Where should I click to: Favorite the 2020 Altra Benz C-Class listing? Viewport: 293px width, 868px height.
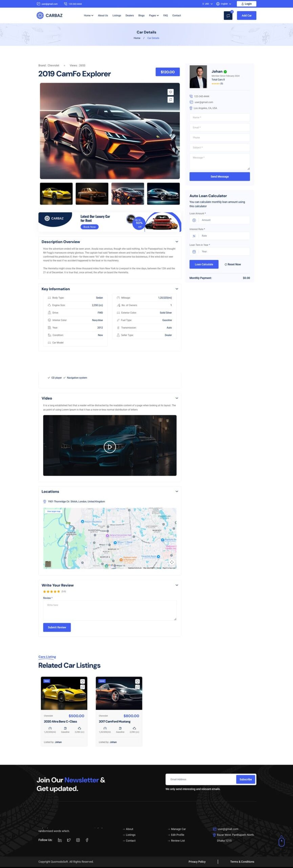coord(82,681)
